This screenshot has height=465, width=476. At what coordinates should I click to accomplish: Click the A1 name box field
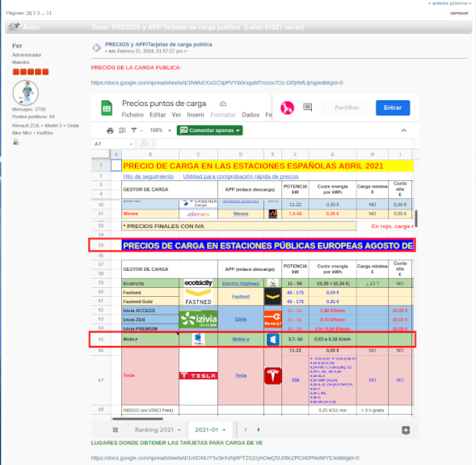click(x=113, y=144)
